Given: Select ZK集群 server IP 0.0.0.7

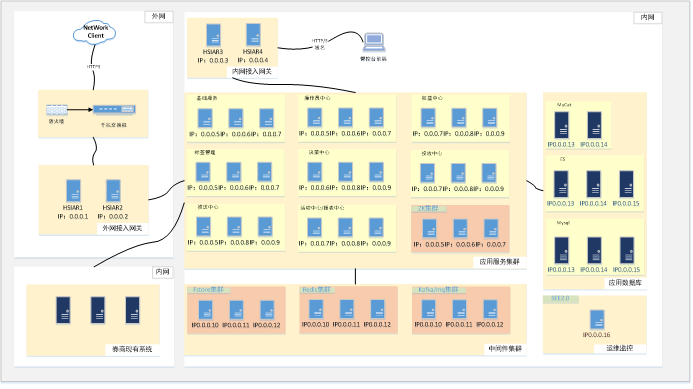Looking at the screenshot, I should [x=491, y=229].
